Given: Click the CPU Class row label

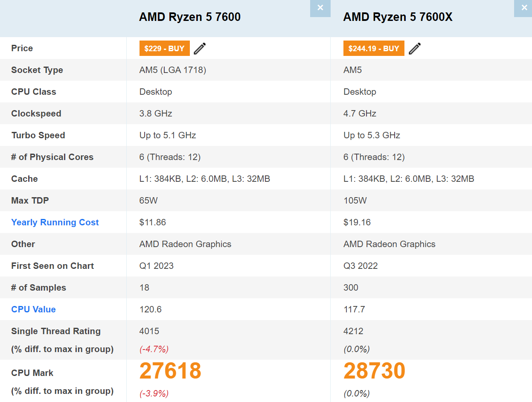Looking at the screenshot, I should pos(34,92).
